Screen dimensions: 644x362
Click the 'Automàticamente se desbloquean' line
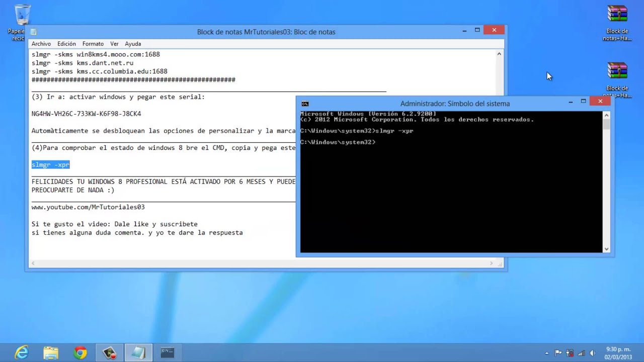click(164, 131)
